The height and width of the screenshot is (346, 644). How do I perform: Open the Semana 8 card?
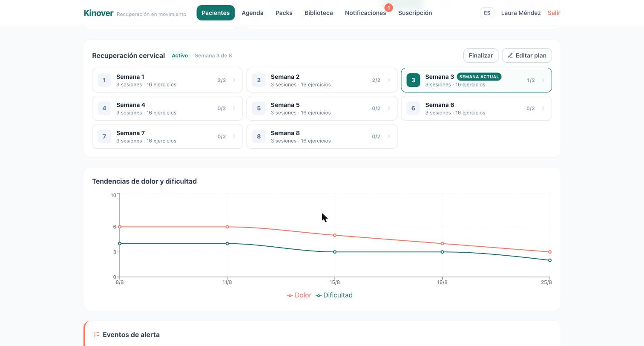(x=322, y=136)
